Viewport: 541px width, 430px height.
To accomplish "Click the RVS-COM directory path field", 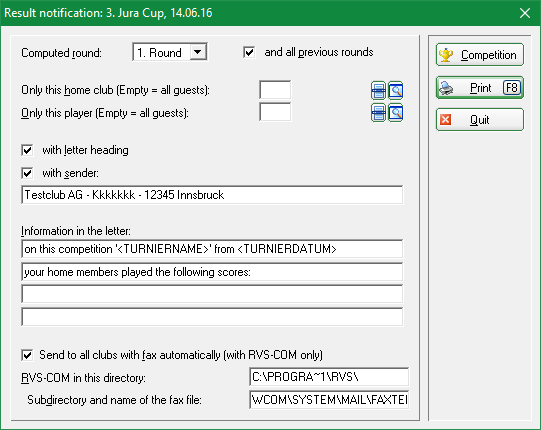I will pos(329,377).
